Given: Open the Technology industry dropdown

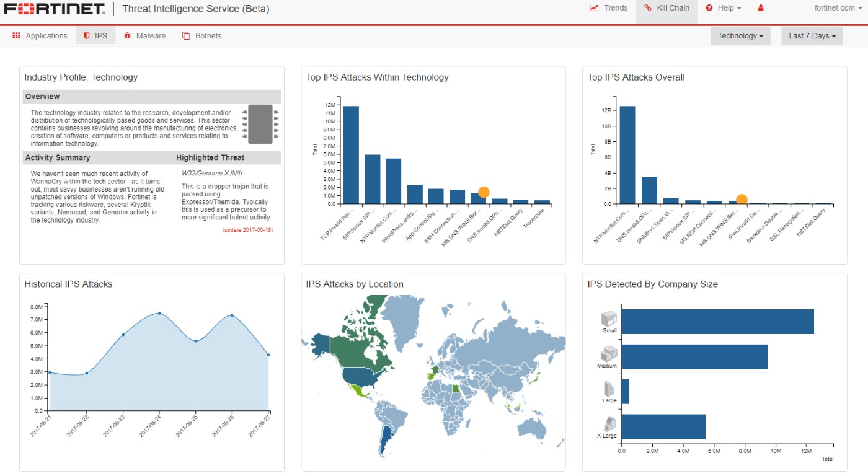Looking at the screenshot, I should pyautogui.click(x=740, y=36).
